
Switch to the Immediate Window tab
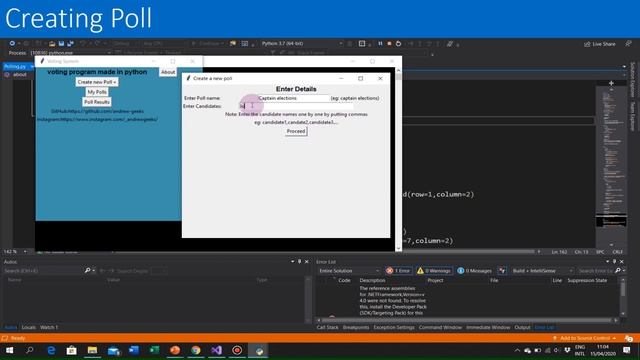[488, 327]
